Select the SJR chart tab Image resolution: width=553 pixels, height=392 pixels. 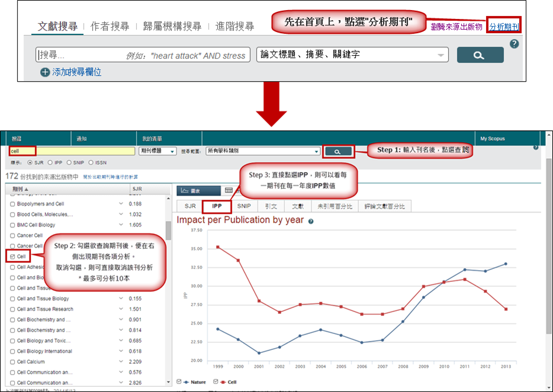(x=190, y=207)
